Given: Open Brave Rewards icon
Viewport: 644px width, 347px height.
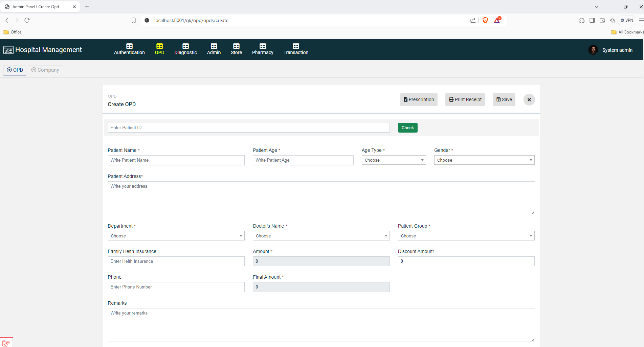Looking at the screenshot, I should (497, 20).
